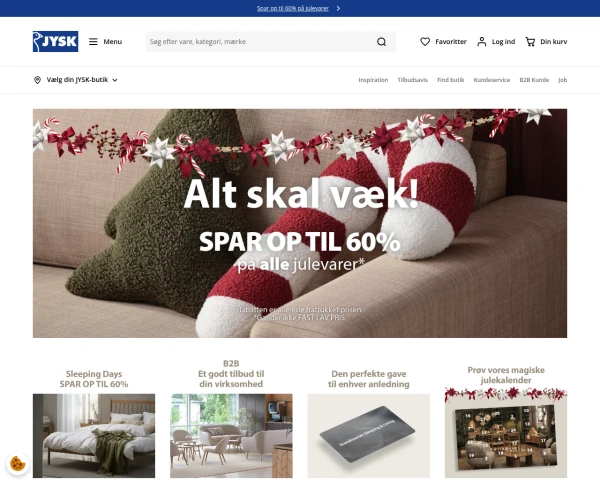Open cookie settings icon
This screenshot has width=600, height=480.
point(18,464)
